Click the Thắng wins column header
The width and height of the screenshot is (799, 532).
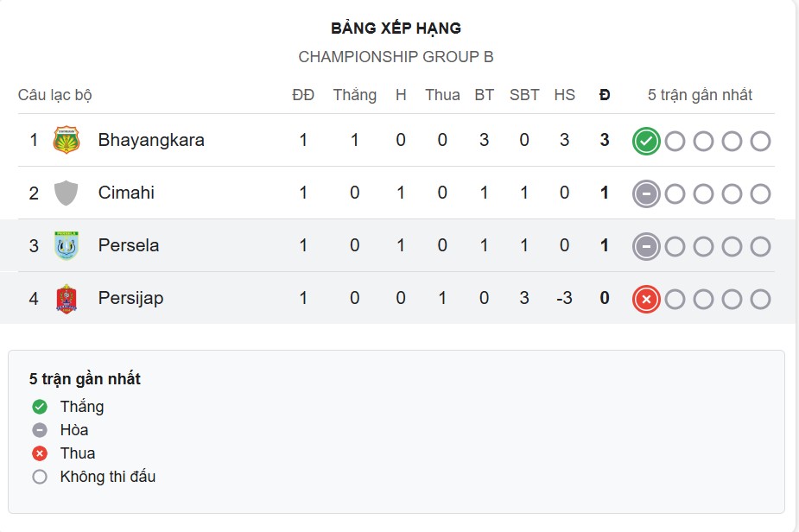click(355, 95)
